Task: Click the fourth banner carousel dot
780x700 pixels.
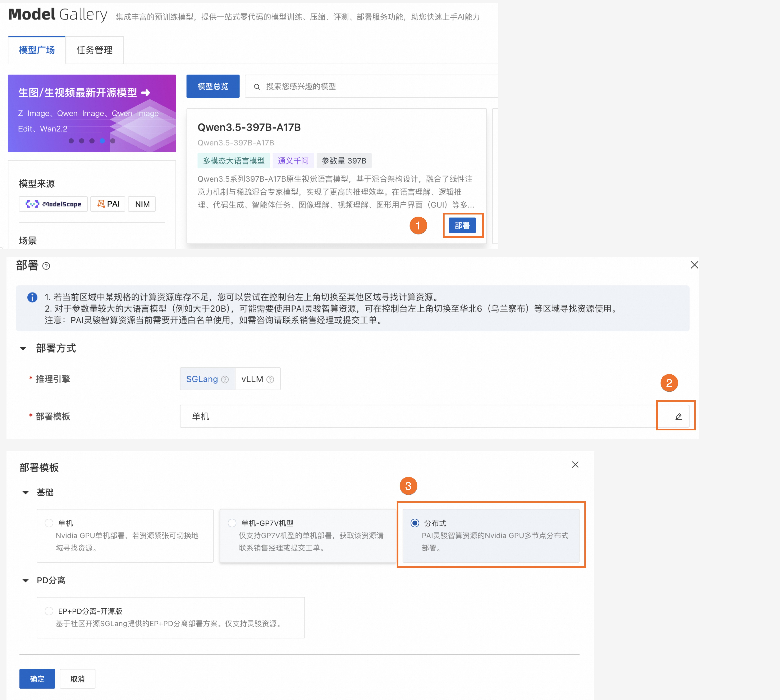Action: tap(102, 141)
